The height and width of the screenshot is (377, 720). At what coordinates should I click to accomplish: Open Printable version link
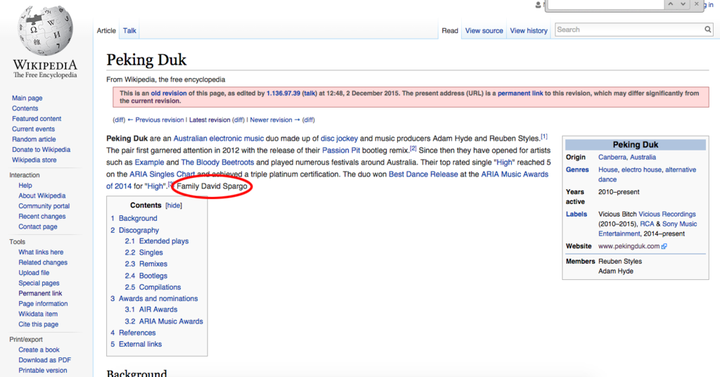click(x=43, y=370)
